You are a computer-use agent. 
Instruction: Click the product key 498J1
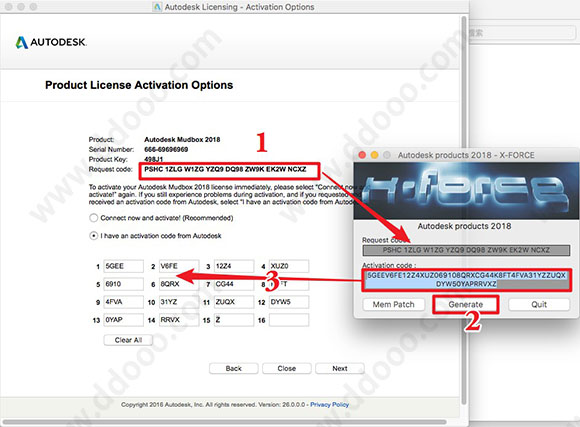(154, 159)
